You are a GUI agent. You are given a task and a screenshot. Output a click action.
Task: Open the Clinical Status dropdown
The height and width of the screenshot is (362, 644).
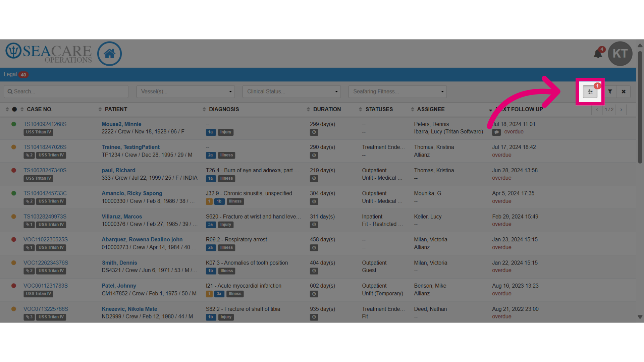[x=291, y=92]
